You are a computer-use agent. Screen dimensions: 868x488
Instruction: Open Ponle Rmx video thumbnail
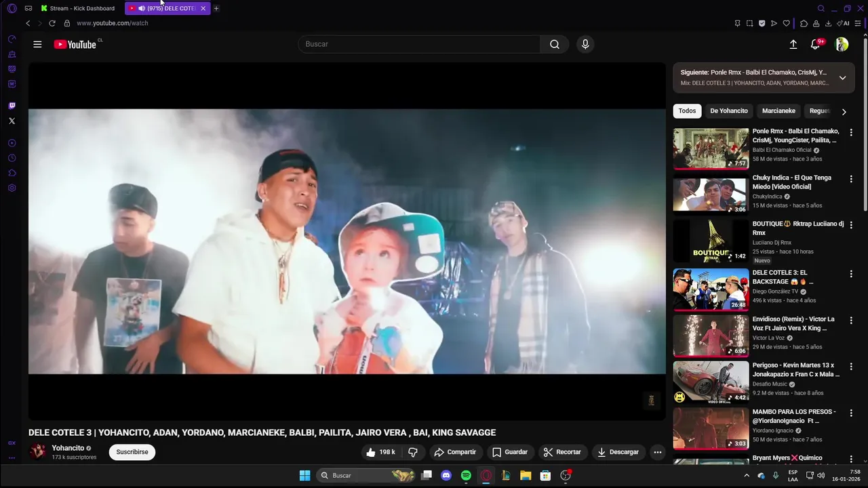[711, 148]
